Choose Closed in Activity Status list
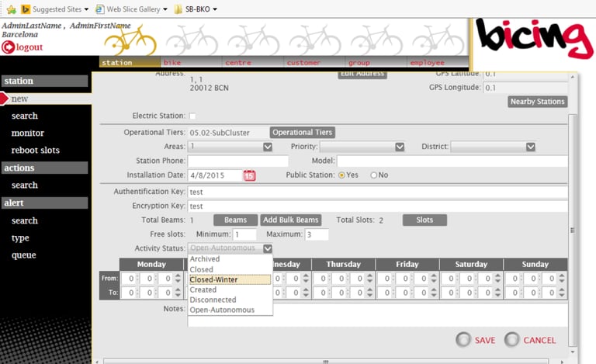 230,269
